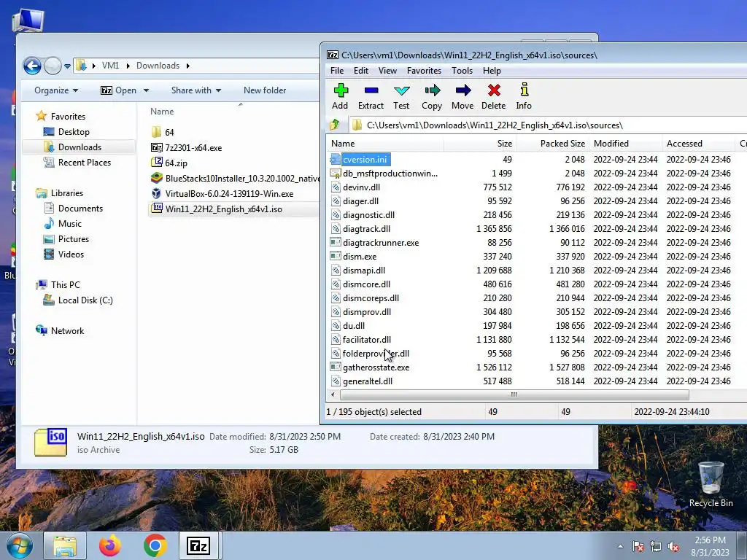Screen dimensions: 747x560
Task: Select dismcoreps.dll in the list
Action: pos(371,297)
